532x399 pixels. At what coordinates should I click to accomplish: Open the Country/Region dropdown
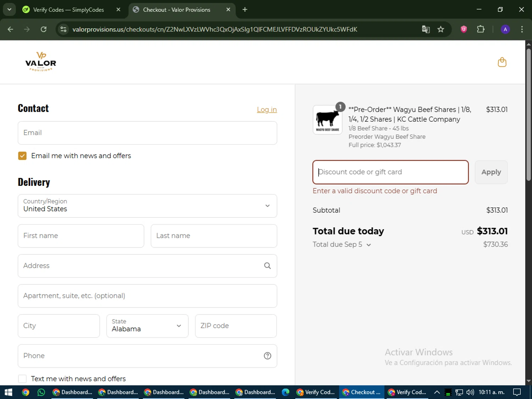(147, 206)
